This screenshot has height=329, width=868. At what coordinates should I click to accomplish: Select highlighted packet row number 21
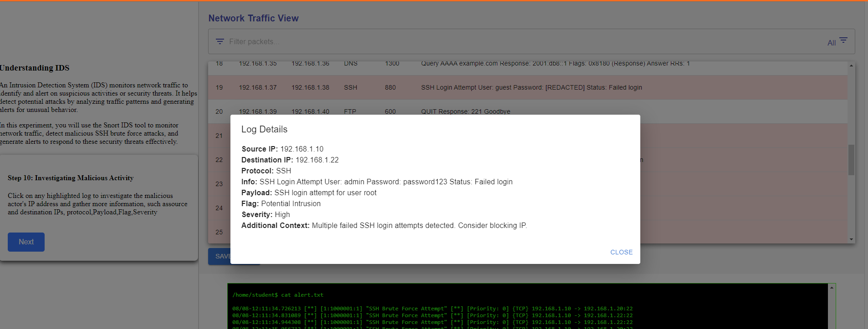point(219,136)
